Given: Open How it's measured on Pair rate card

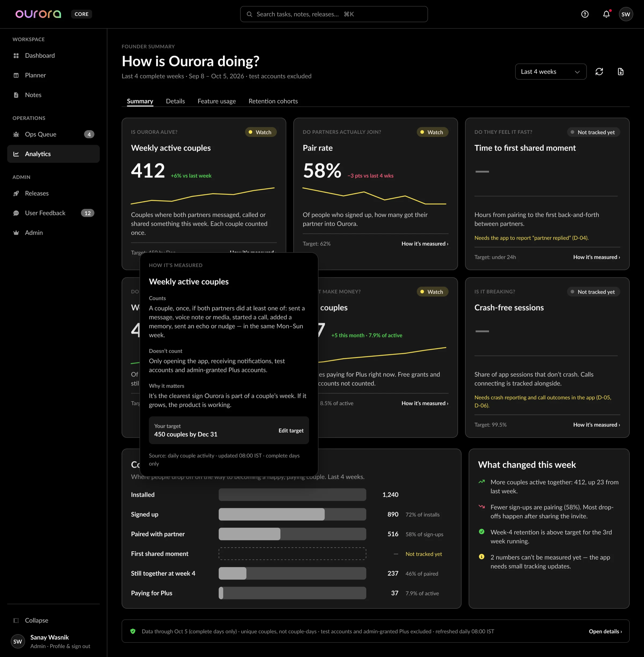Looking at the screenshot, I should tap(425, 244).
